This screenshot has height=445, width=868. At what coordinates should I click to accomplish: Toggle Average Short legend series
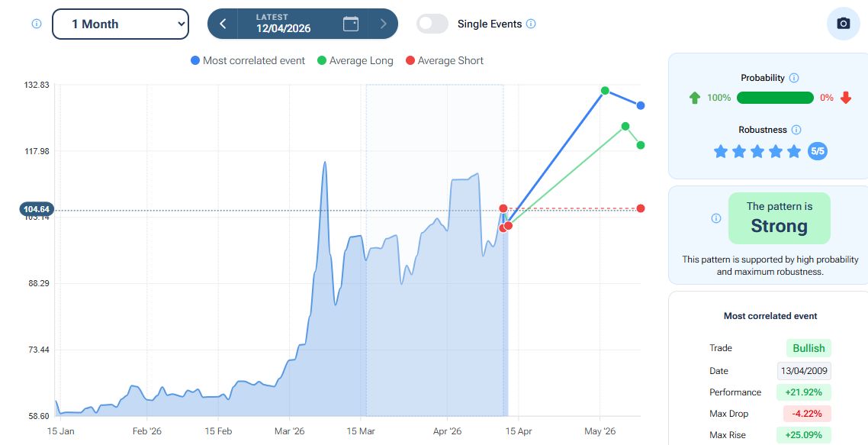(x=445, y=60)
